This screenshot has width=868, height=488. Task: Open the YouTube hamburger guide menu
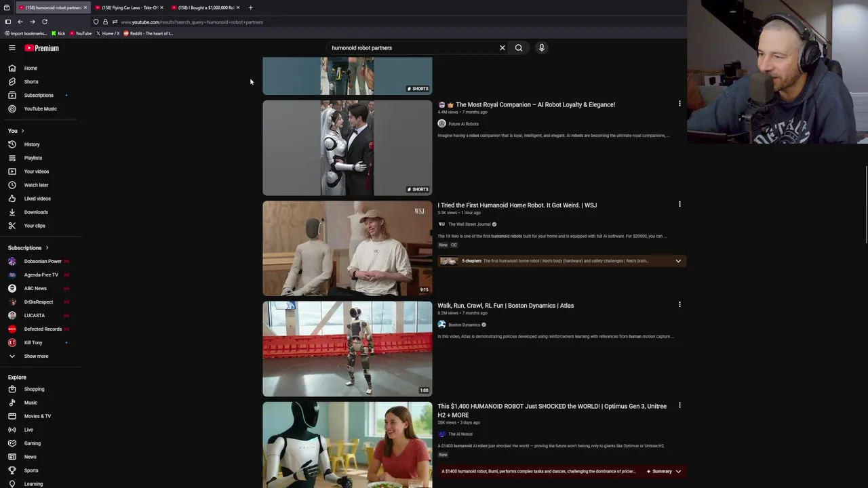pyautogui.click(x=12, y=48)
